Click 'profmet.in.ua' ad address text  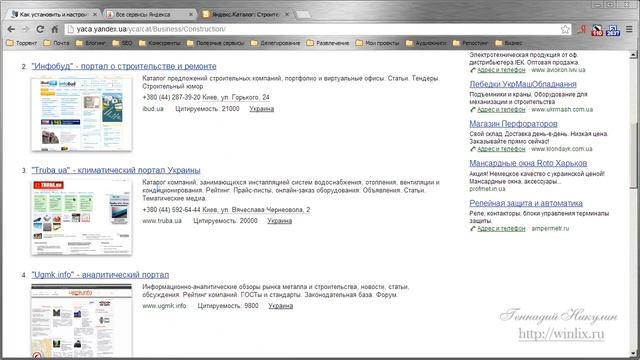[487, 189]
